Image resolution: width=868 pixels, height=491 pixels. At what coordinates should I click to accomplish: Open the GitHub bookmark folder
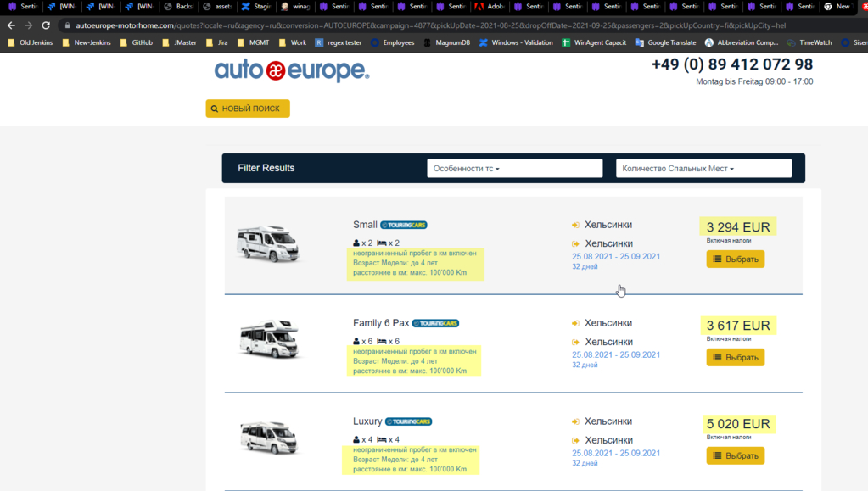click(x=136, y=42)
